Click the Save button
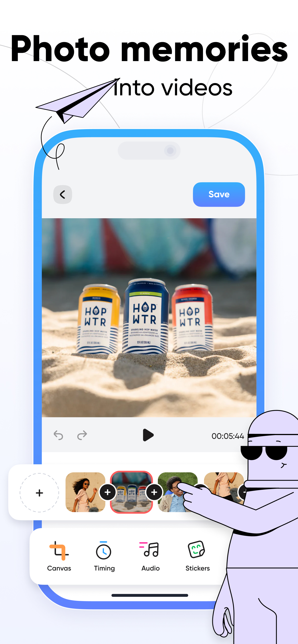The image size is (298, 644). coord(219,195)
